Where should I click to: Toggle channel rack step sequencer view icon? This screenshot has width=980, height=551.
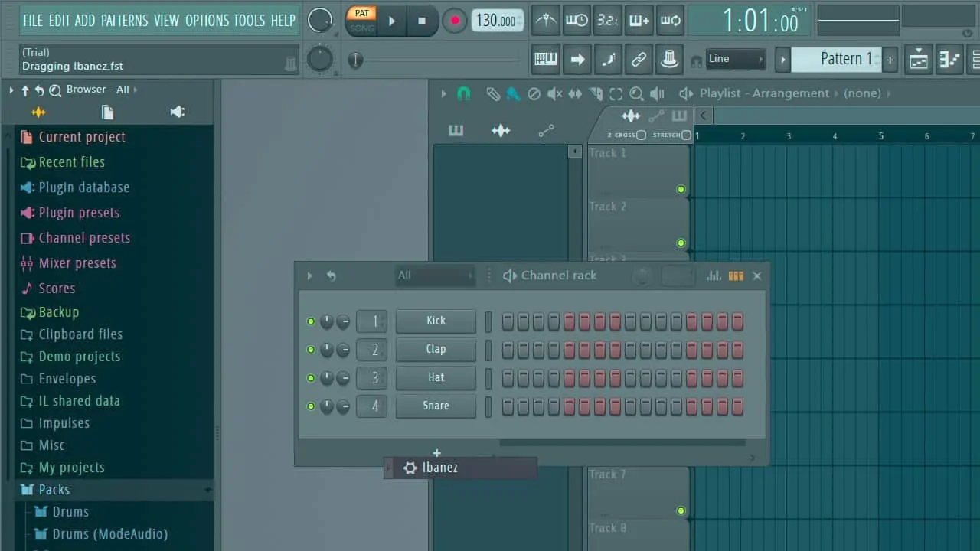click(736, 275)
